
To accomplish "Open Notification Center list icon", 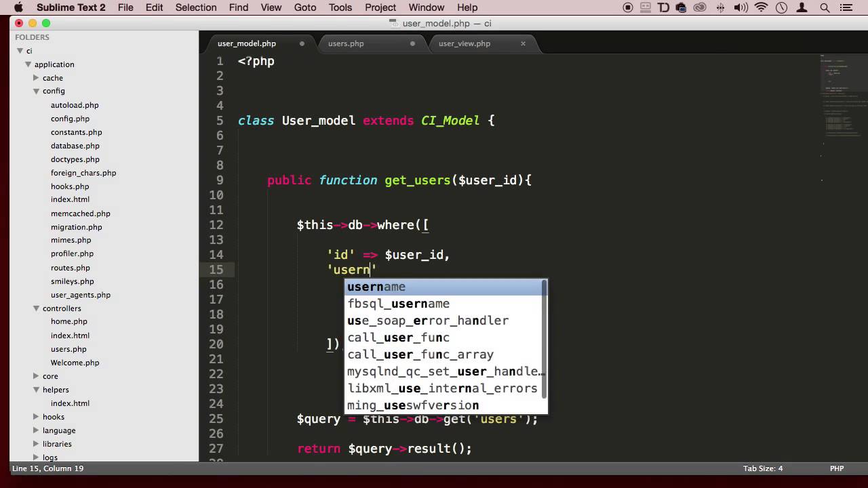I will 846,8.
